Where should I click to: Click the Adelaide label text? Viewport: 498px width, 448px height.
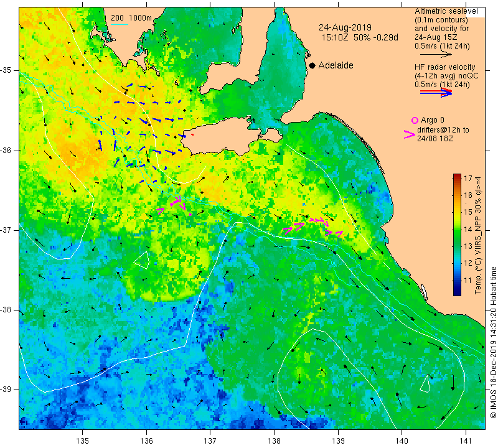[x=336, y=65]
